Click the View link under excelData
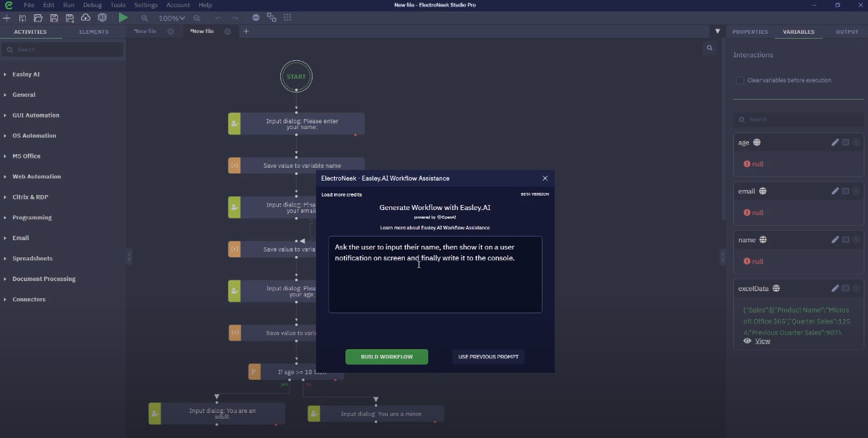Viewport: 868px width, 438px height. pyautogui.click(x=763, y=341)
